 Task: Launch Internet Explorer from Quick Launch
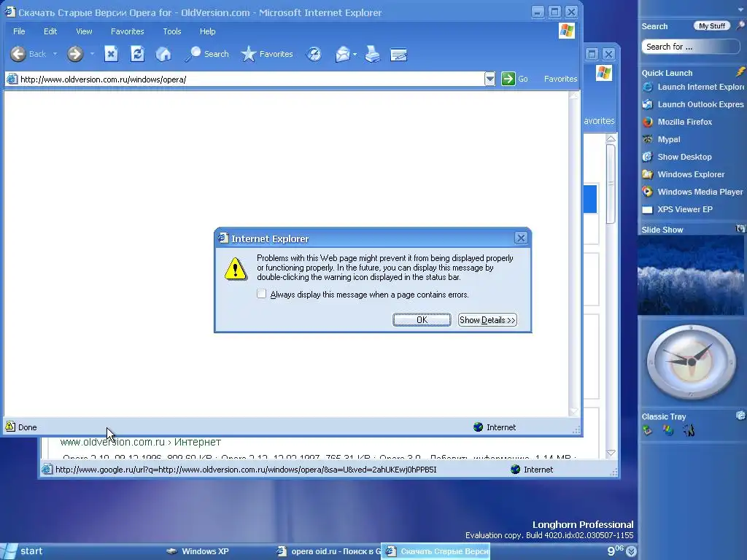[x=693, y=87]
